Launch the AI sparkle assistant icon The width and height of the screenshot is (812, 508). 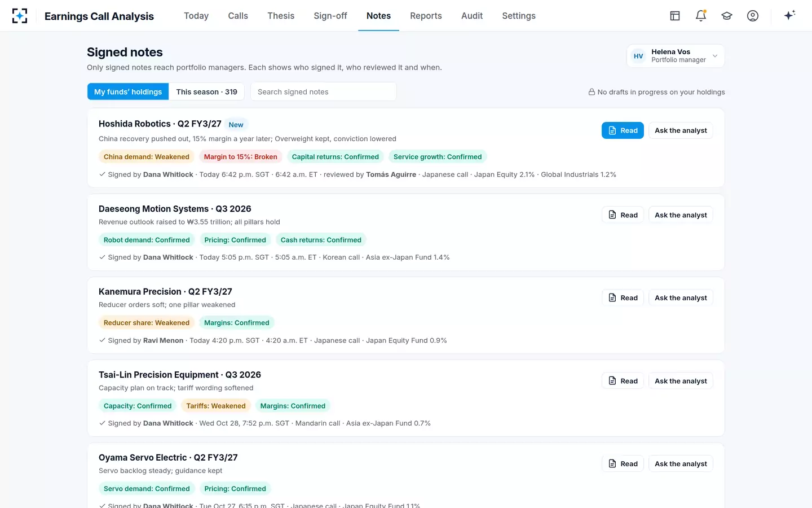pos(789,15)
